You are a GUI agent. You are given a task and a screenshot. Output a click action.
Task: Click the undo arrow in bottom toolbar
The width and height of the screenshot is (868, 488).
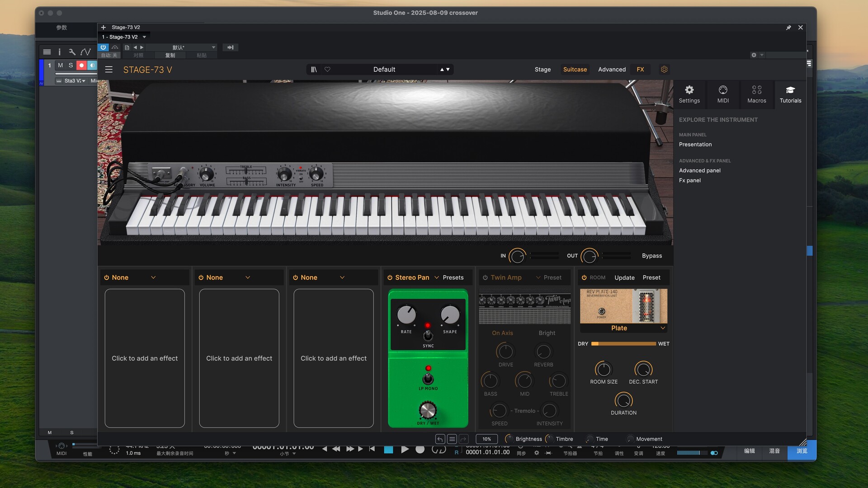click(440, 439)
